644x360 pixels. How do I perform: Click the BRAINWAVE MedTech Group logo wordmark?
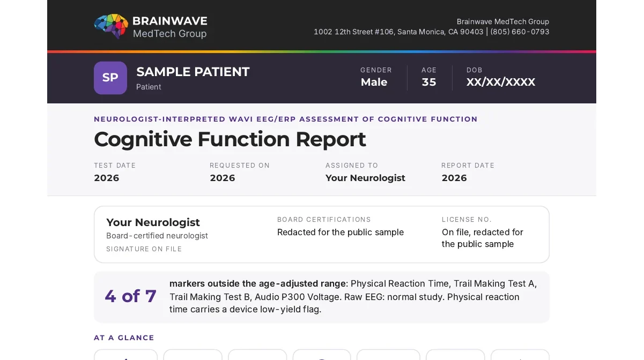(169, 27)
